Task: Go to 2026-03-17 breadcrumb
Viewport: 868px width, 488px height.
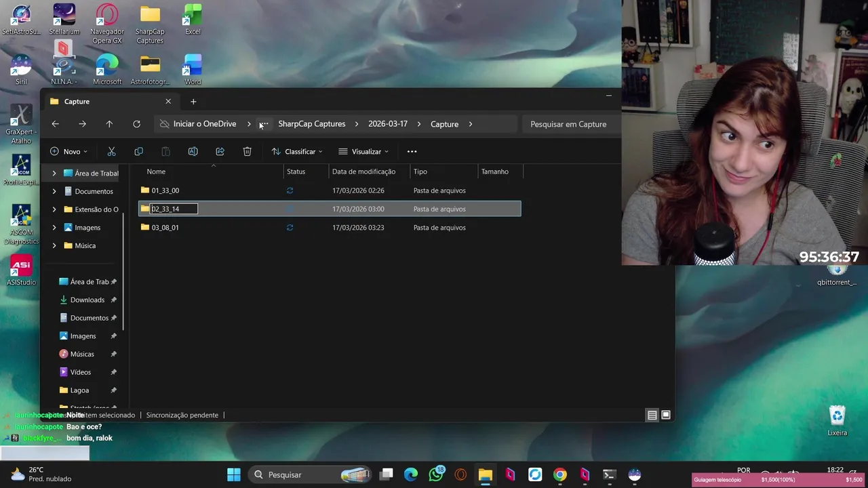Action: click(388, 124)
